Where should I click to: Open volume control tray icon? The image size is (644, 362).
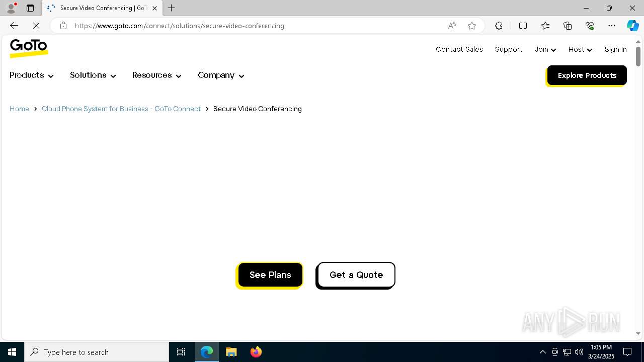(579, 352)
